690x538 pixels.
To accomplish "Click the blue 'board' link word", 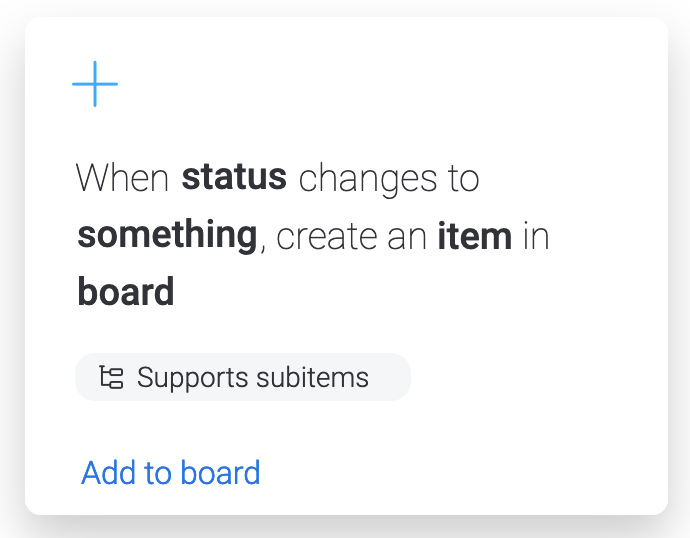I will pyautogui.click(x=220, y=472).
